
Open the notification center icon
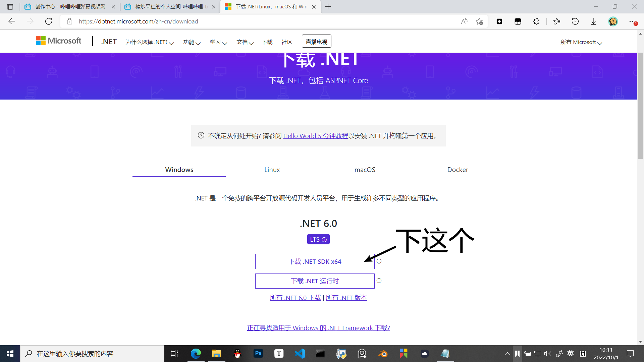[x=630, y=354]
